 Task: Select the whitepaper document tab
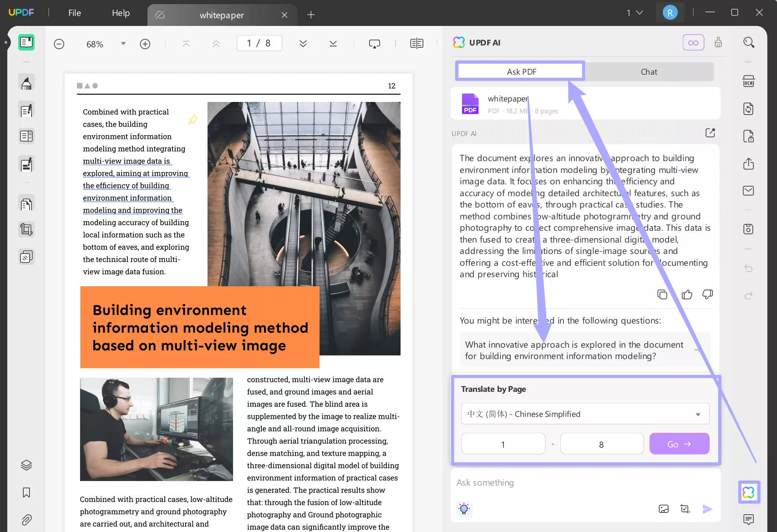click(x=222, y=15)
